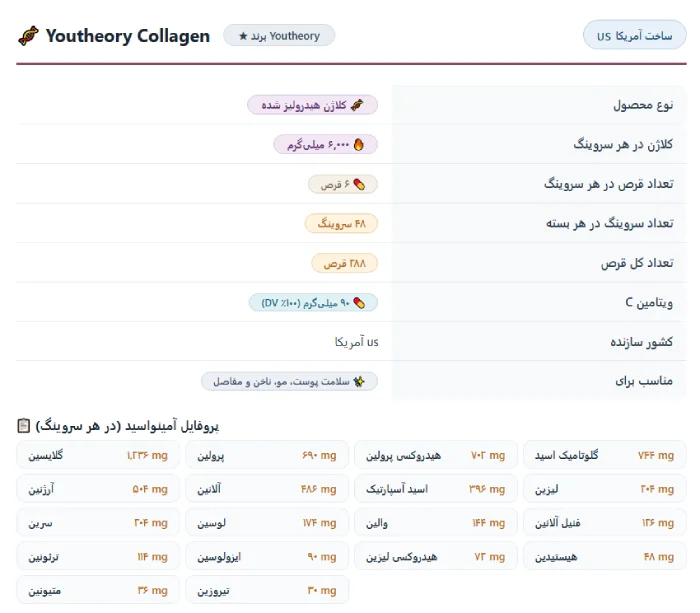700x613 pixels.
Task: Click the تعداد قرص در هر سروینگ label
Action: tap(608, 184)
